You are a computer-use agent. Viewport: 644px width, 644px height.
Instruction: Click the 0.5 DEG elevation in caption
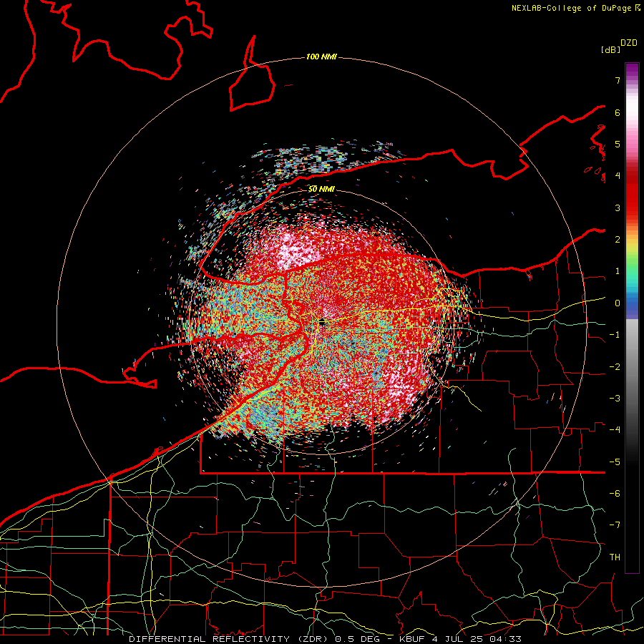(x=358, y=639)
